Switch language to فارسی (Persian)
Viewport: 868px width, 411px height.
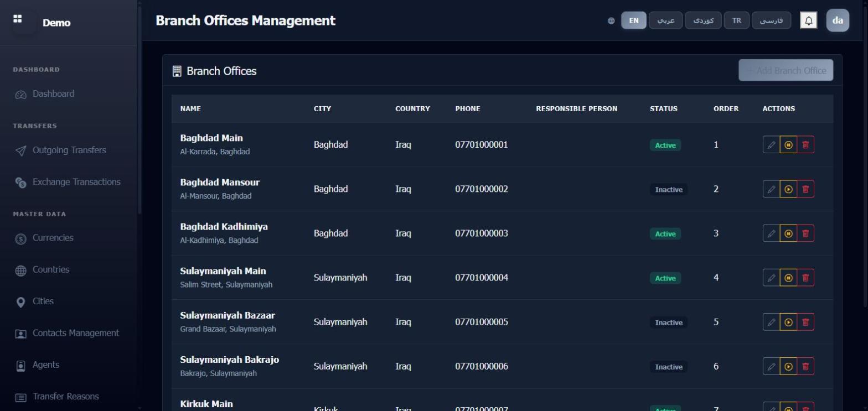click(771, 20)
